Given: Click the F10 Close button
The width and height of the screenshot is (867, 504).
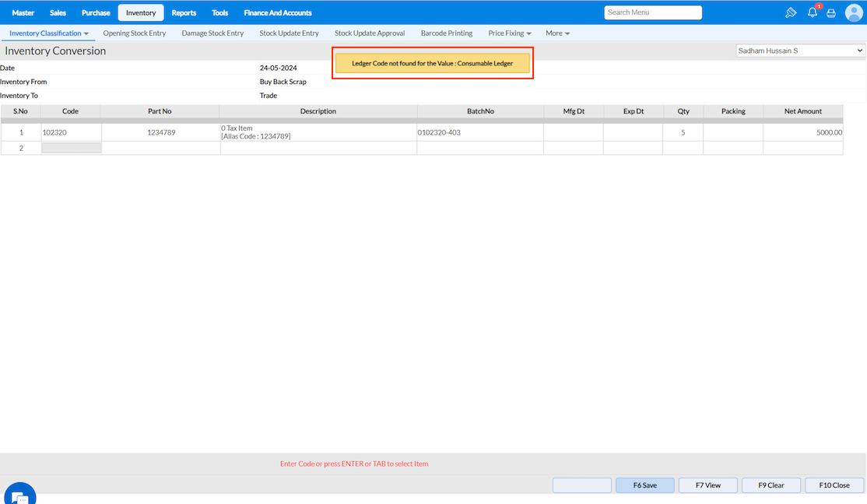Looking at the screenshot, I should 834,485.
